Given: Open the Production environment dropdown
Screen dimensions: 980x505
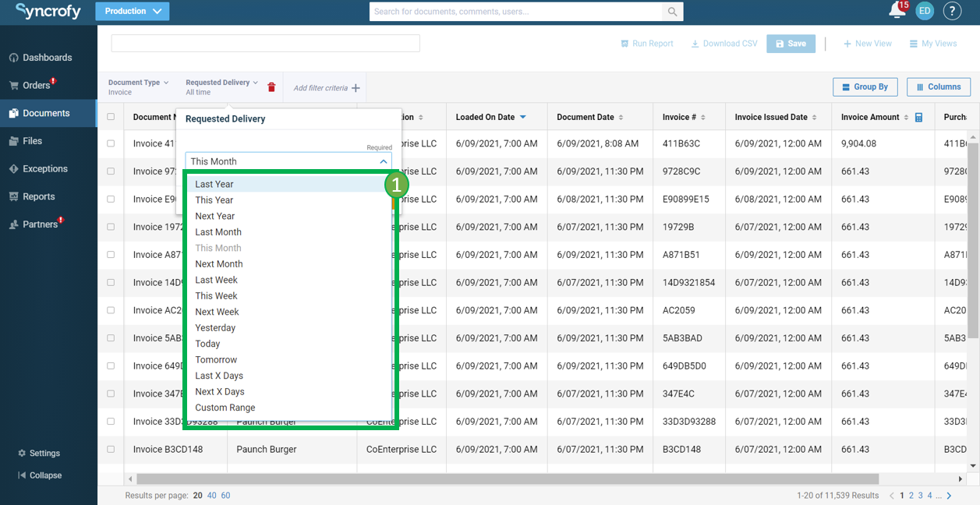Looking at the screenshot, I should point(133,12).
